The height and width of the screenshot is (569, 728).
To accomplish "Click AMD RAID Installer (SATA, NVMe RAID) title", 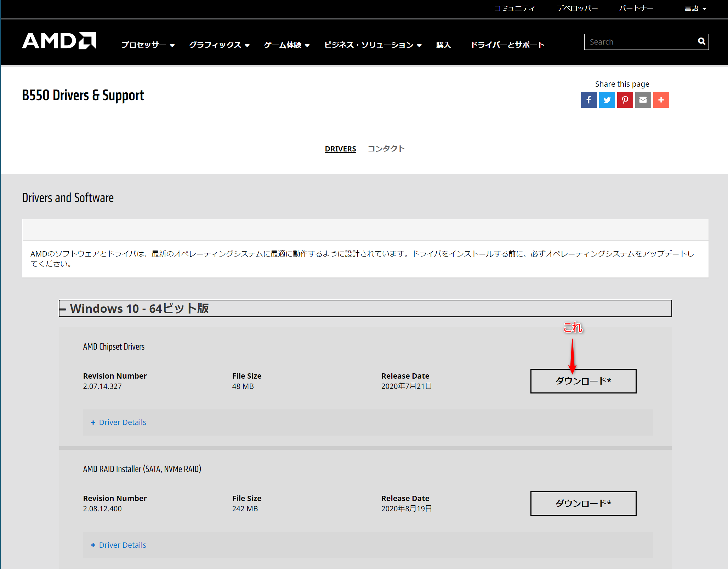I will 142,469.
